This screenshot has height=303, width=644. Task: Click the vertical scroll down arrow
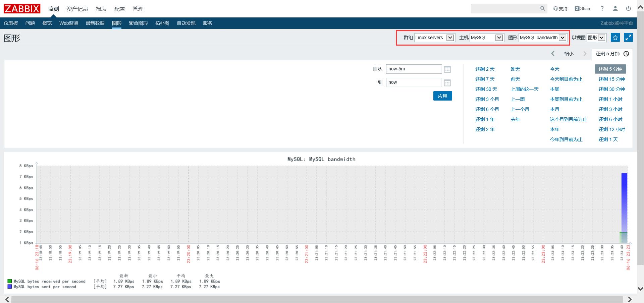[x=640, y=289]
